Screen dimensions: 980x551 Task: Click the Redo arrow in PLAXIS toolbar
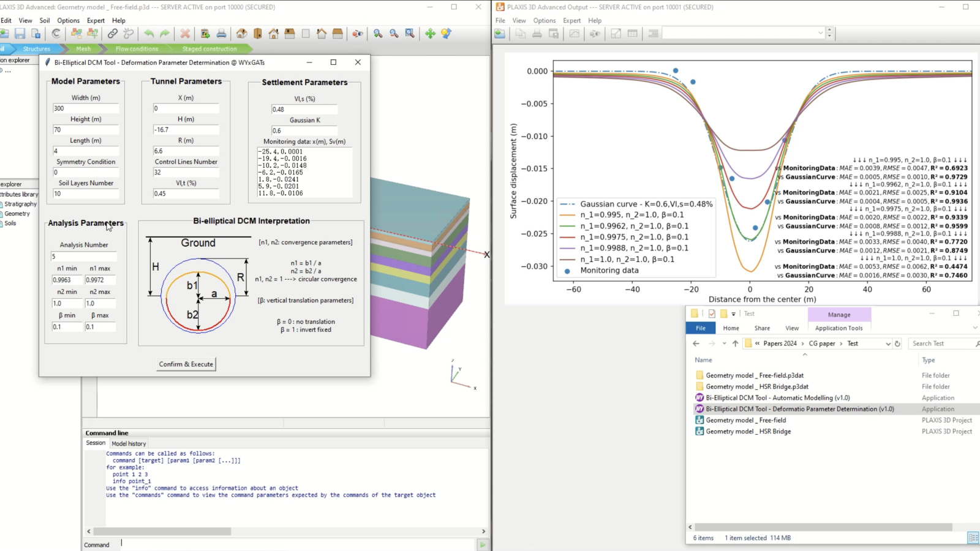[x=165, y=34]
